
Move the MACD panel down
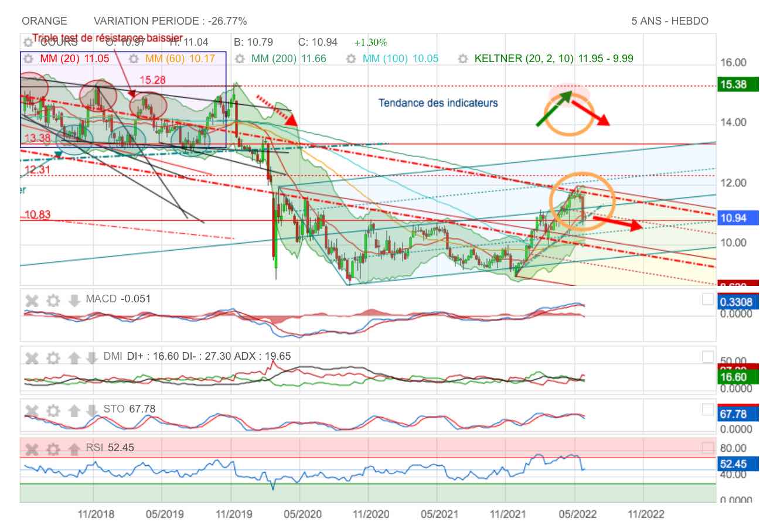click(x=74, y=301)
